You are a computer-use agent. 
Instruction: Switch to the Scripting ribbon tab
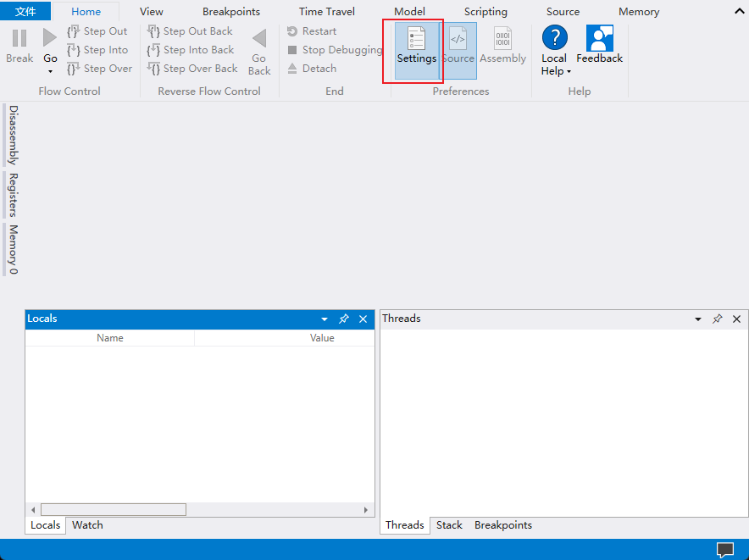click(x=485, y=12)
